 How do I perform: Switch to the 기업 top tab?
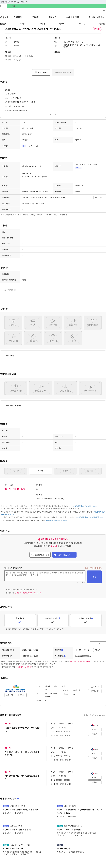coord(13,6)
